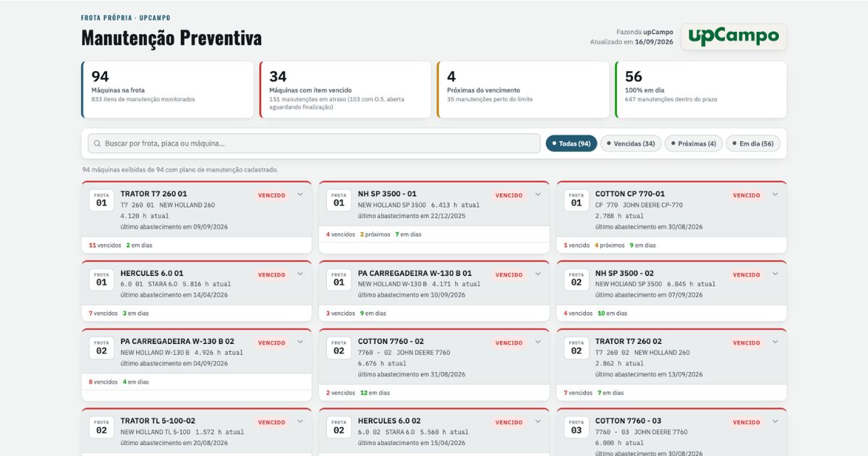This screenshot has height=456, width=868.
Task: Expand the TRATOR TL 5-100-02 card chevron
Action: tap(300, 421)
